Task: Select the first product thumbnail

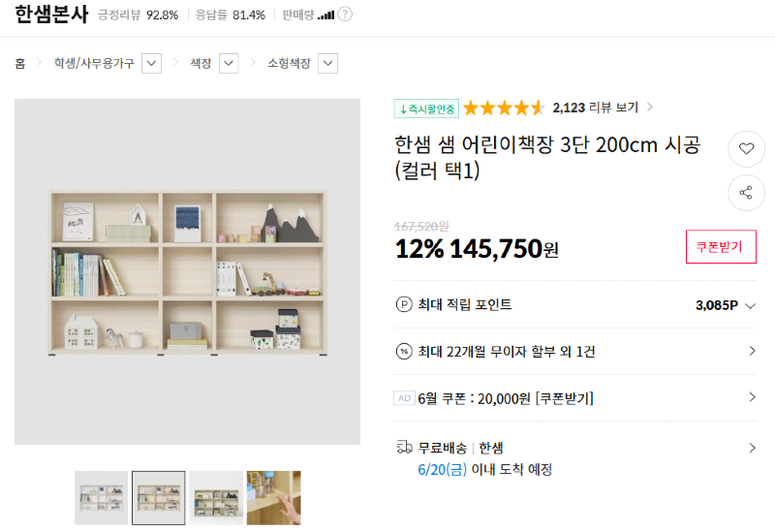Action: click(101, 497)
